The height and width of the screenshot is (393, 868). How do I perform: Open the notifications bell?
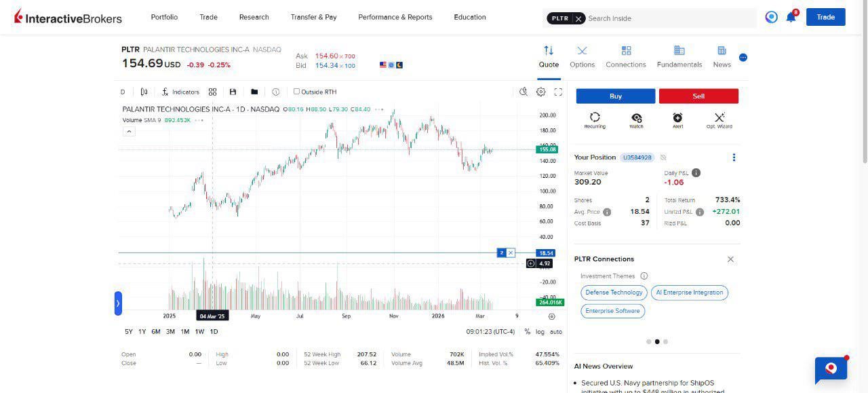pyautogui.click(x=791, y=18)
